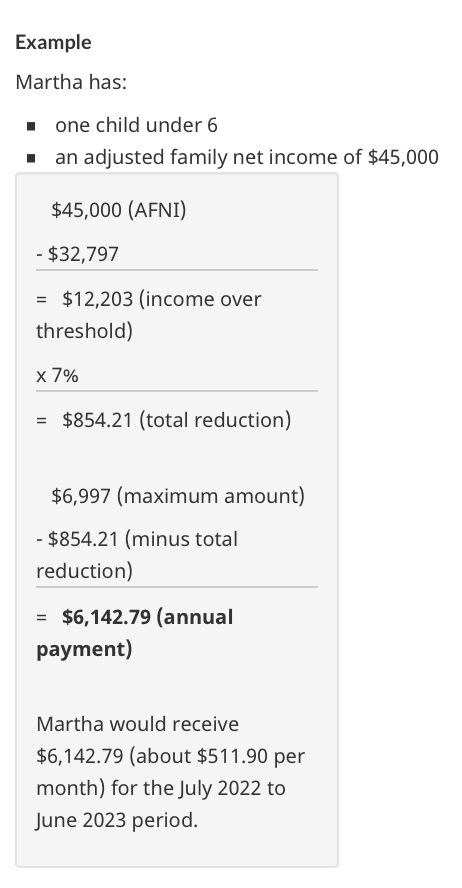Click the Martha has: text
Image resolution: width=462 pixels, height=888 pixels.
coord(71,82)
